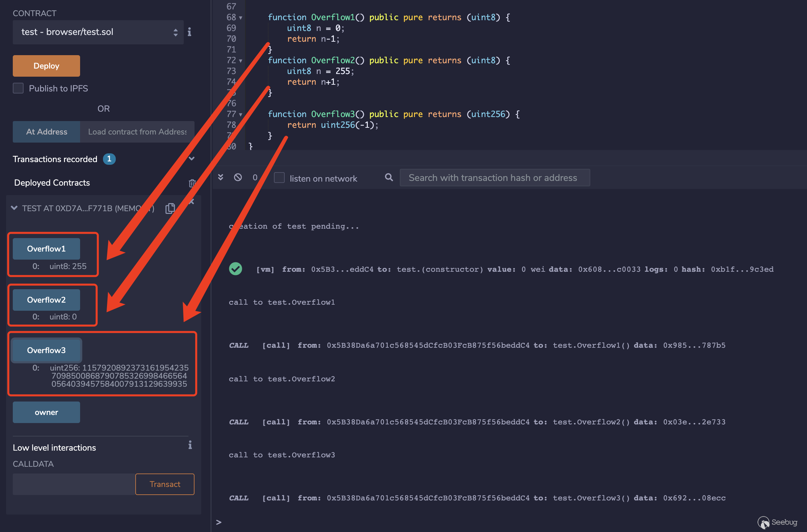
Task: Click the clear console ban icon
Action: [x=238, y=177]
